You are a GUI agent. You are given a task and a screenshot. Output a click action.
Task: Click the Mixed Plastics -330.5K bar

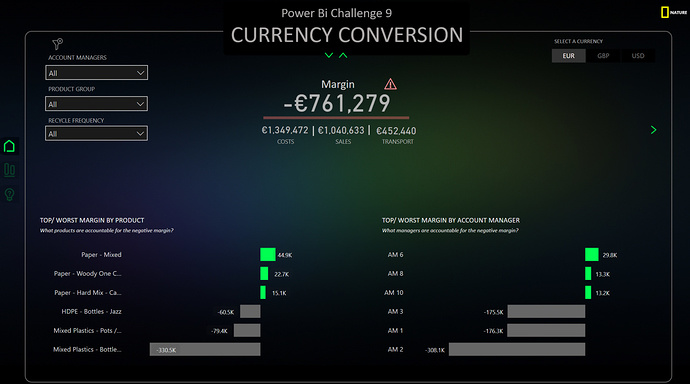(205, 350)
